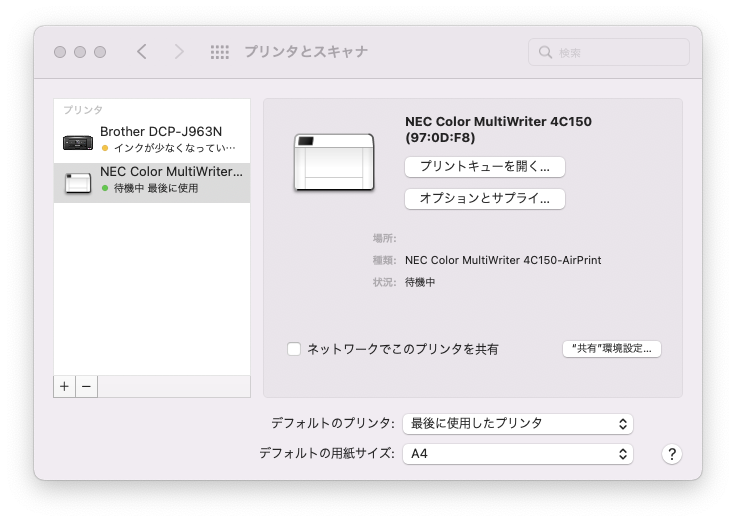Add a printer with the plus button
Image resolution: width=736 pixels, height=522 pixels.
(64, 386)
